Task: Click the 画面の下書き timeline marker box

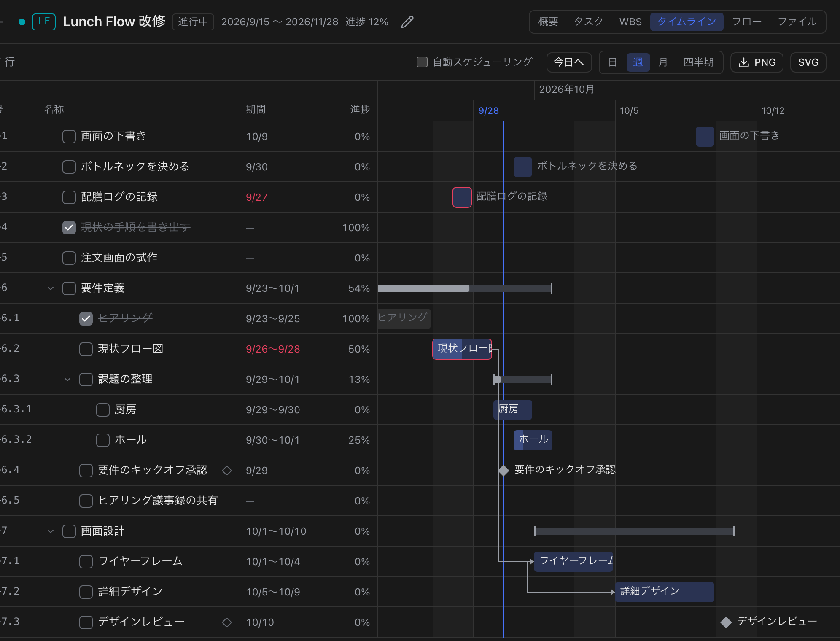Action: [705, 137]
